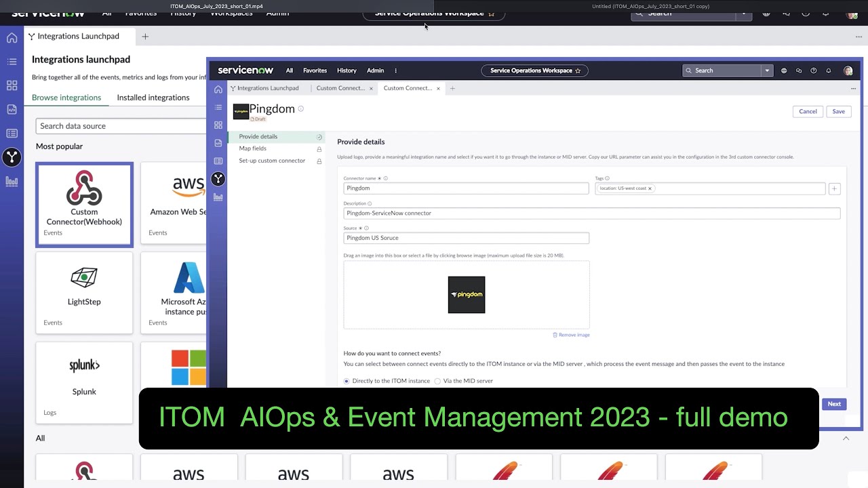Expand search dropdown arrow in front window
This screenshot has width=868, height=488.
point(767,70)
